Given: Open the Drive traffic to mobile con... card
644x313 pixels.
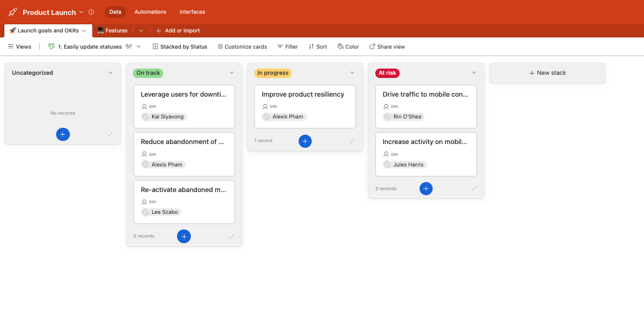Looking at the screenshot, I should coord(426,107).
